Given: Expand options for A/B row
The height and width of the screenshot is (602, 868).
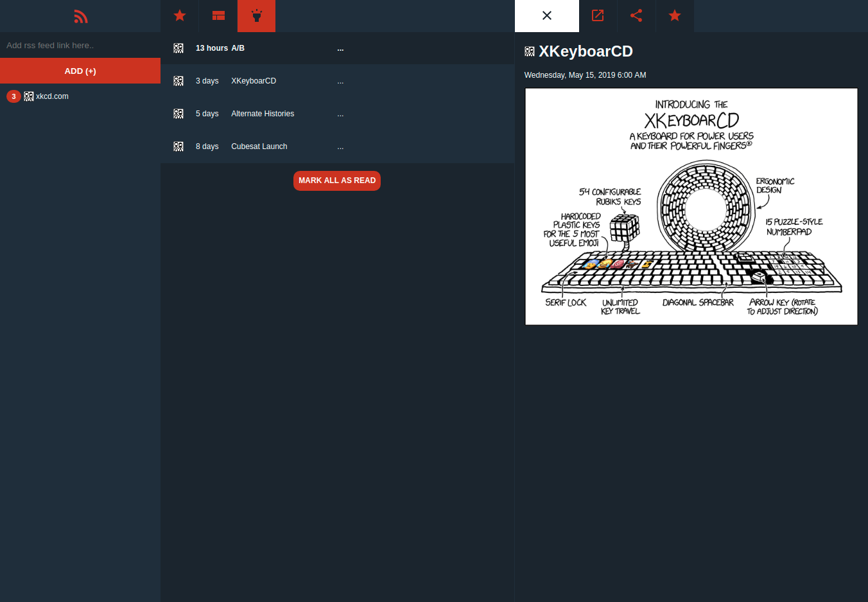Looking at the screenshot, I should tap(340, 48).
